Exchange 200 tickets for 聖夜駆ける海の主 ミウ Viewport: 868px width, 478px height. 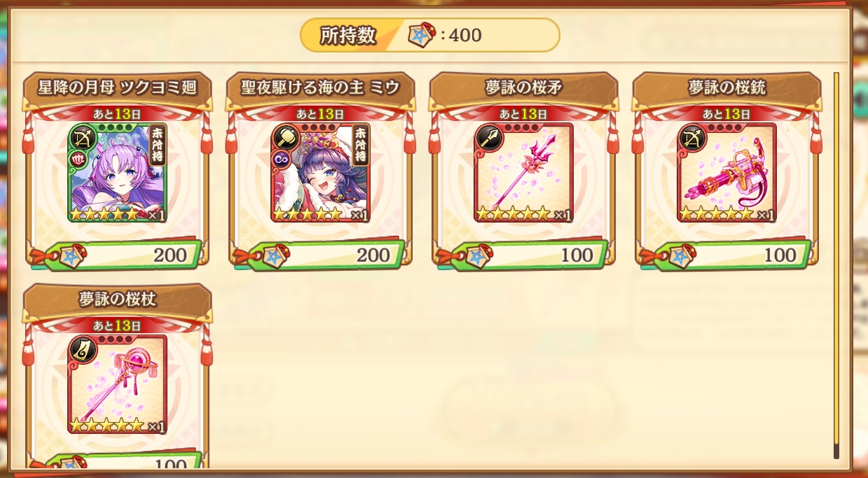[319, 255]
